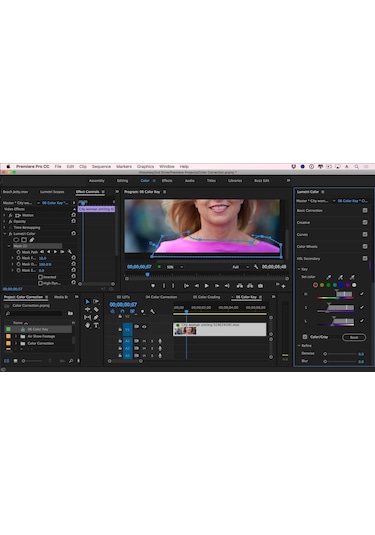Click the Lift button in Program monitor
The width and height of the screenshot is (375, 535).
coord(240,286)
